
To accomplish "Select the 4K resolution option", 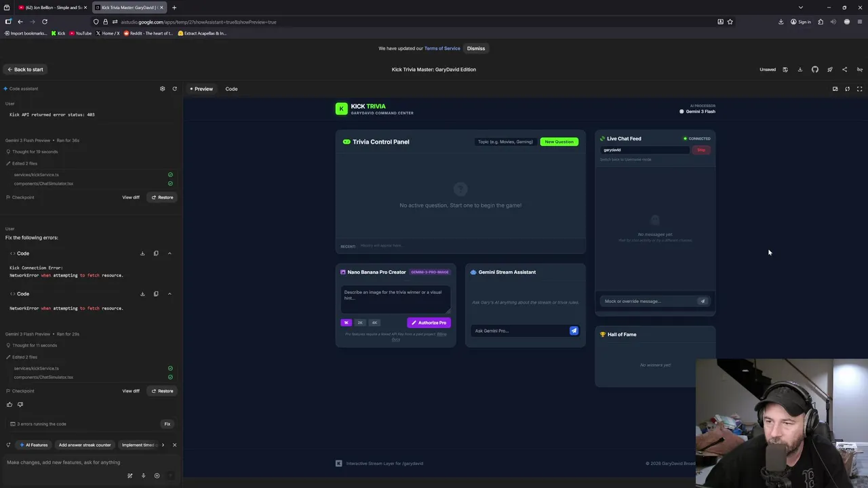I will (374, 323).
